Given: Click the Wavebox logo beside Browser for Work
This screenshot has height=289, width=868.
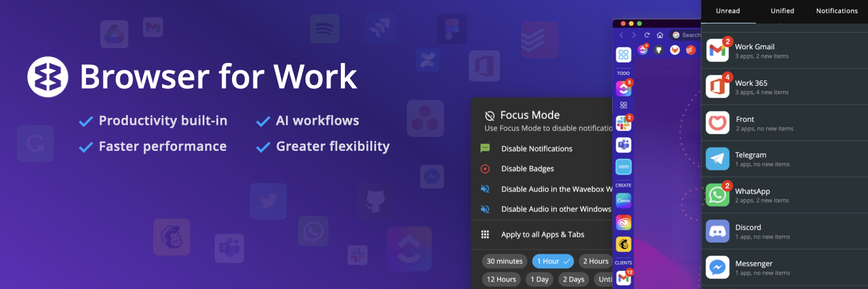Looking at the screenshot, I should click(x=48, y=76).
